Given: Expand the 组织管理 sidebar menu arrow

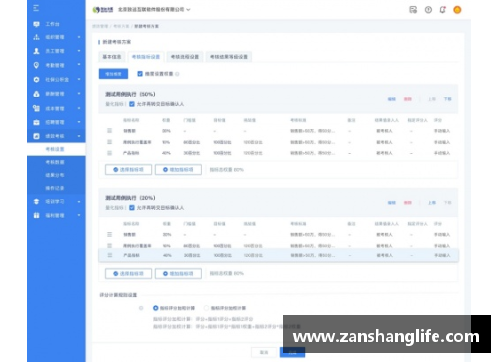Looking at the screenshot, I should (x=79, y=37).
